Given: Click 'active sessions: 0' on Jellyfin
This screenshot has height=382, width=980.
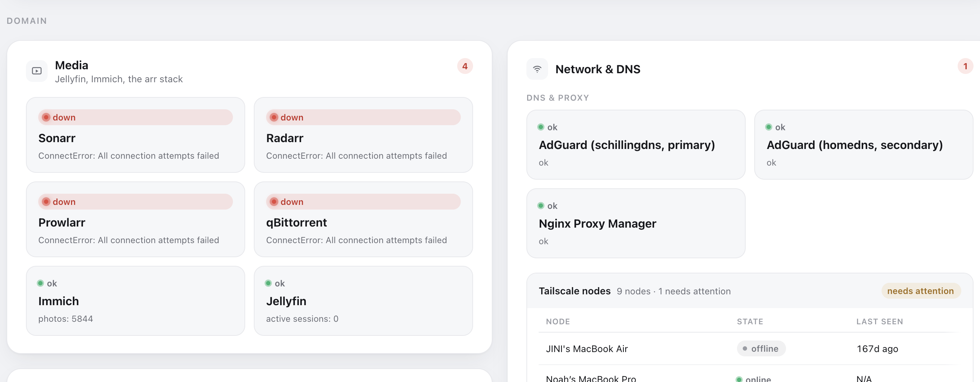Looking at the screenshot, I should click(x=302, y=319).
